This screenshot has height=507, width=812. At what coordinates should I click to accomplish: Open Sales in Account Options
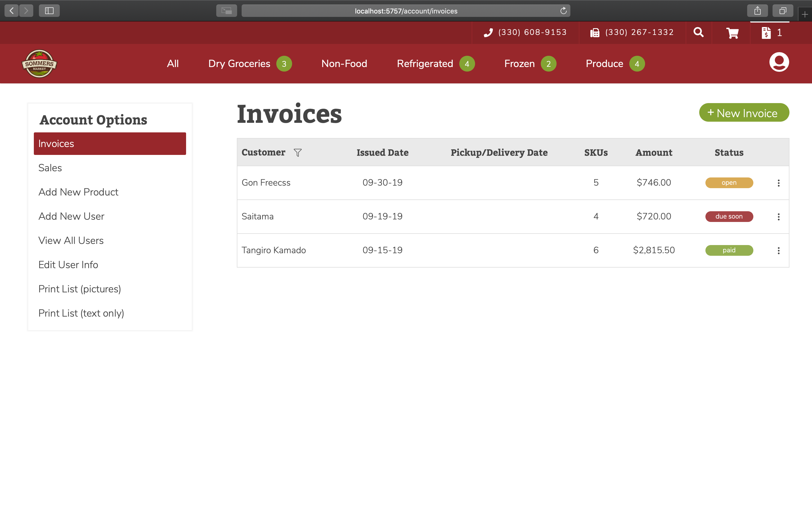50,168
